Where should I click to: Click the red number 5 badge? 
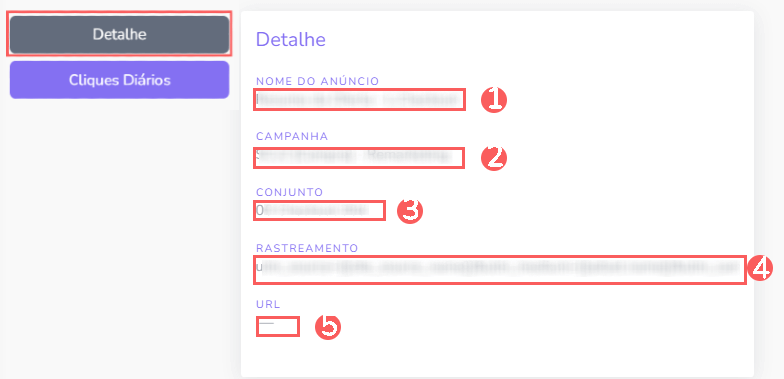point(328,326)
